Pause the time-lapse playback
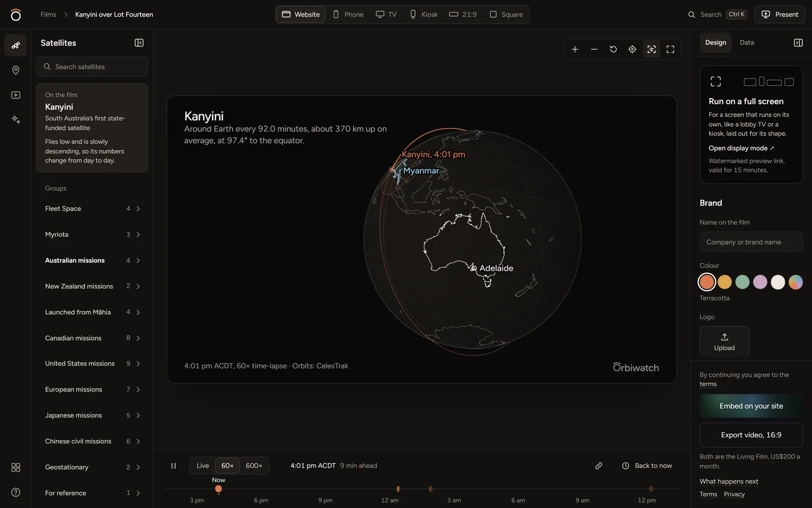Screen dimensions: 812x508 coord(174,466)
